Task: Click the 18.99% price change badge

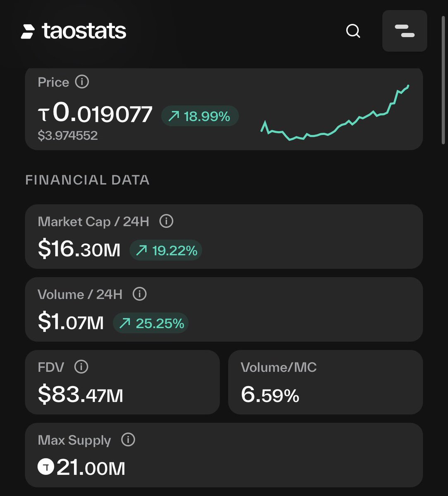Action: coord(200,116)
